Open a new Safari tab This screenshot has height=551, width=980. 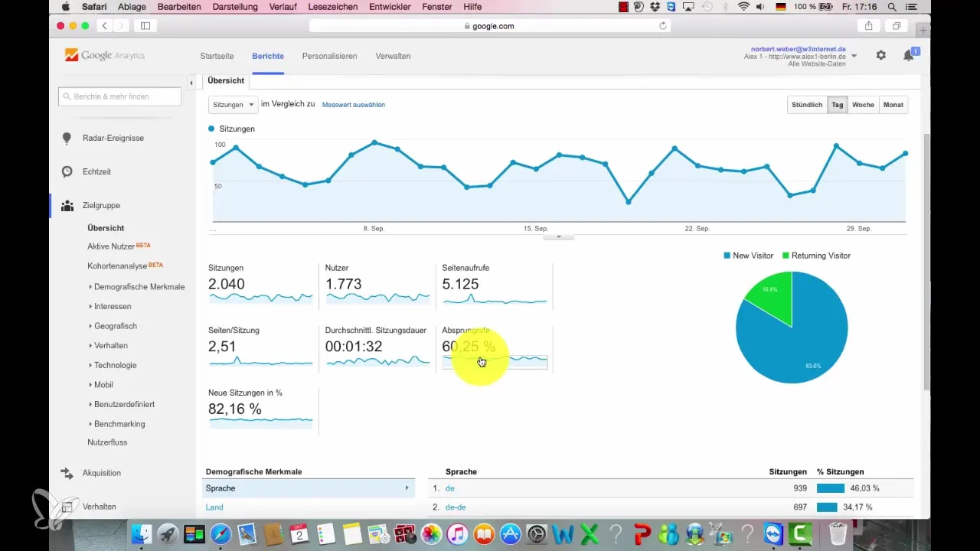[923, 30]
